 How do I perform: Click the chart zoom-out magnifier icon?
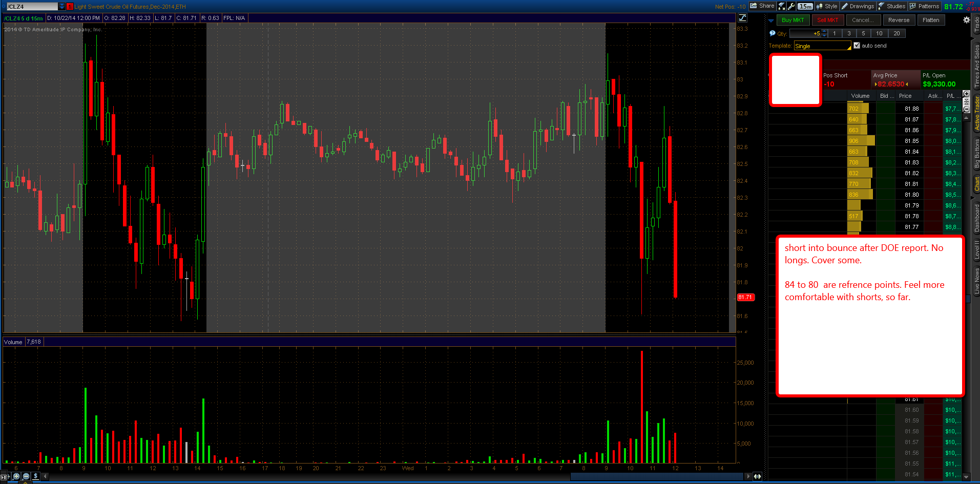coord(26,476)
